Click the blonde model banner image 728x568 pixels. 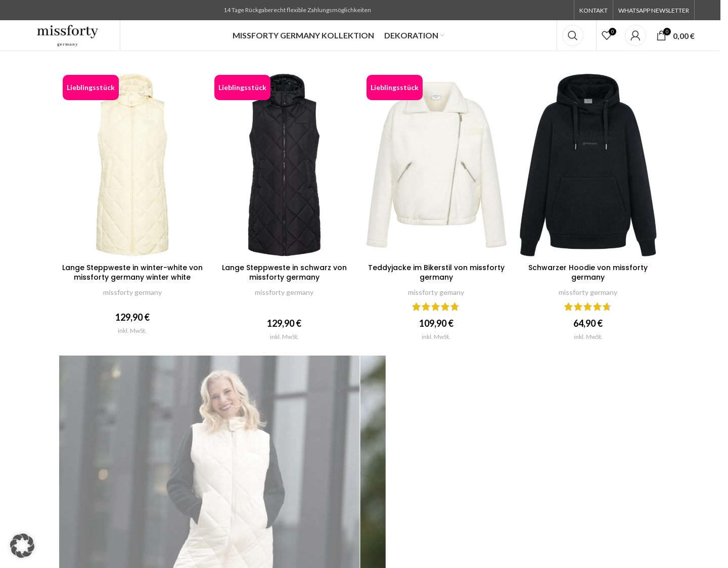222,462
